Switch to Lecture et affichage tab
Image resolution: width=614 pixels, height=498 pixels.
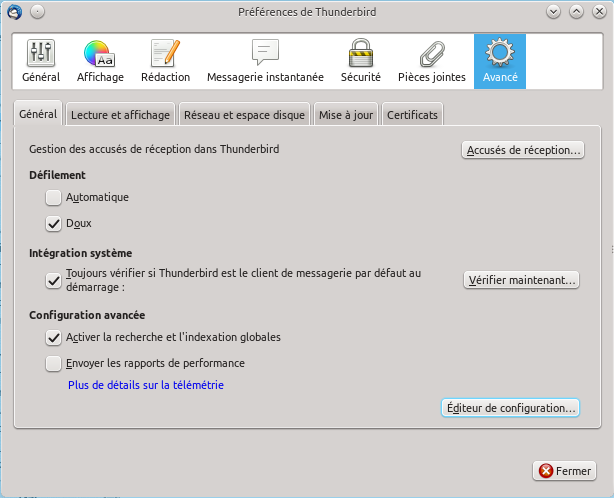[120, 115]
